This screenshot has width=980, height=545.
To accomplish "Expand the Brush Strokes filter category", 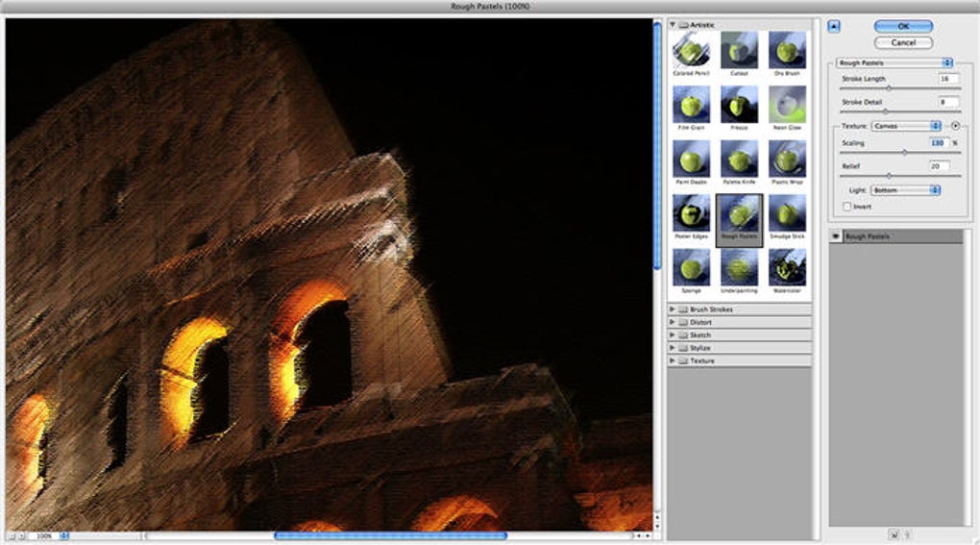I will 673,310.
